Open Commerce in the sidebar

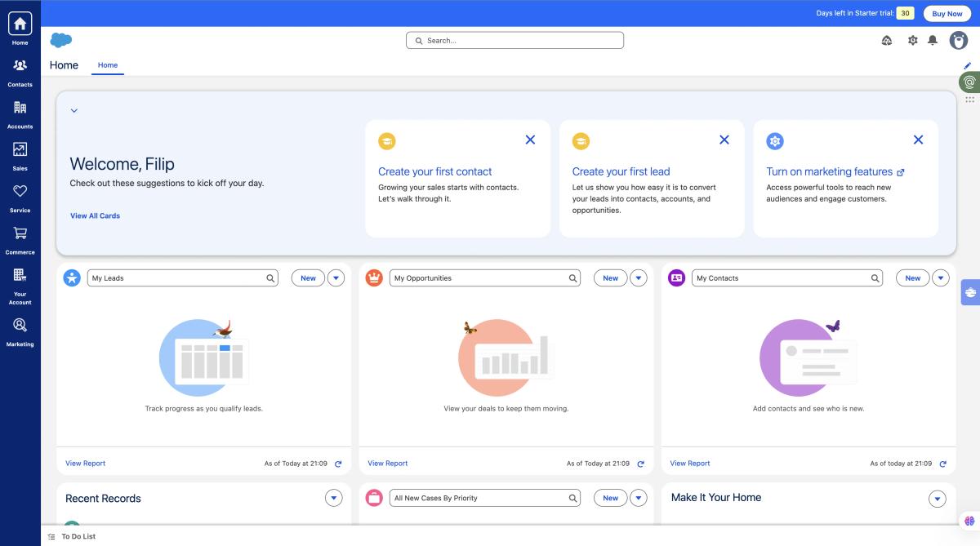pyautogui.click(x=20, y=240)
